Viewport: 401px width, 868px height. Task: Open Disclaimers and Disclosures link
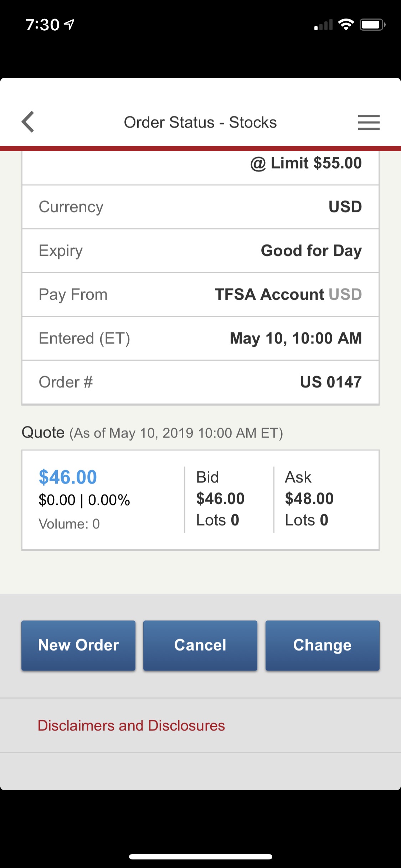(x=131, y=725)
